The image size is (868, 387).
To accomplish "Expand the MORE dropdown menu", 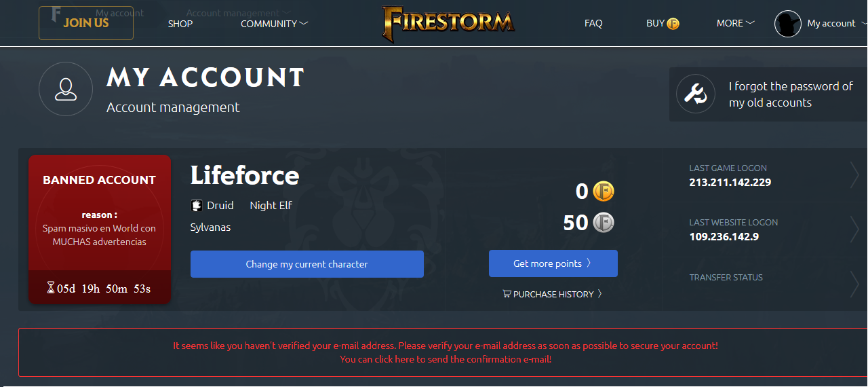I will click(x=735, y=23).
